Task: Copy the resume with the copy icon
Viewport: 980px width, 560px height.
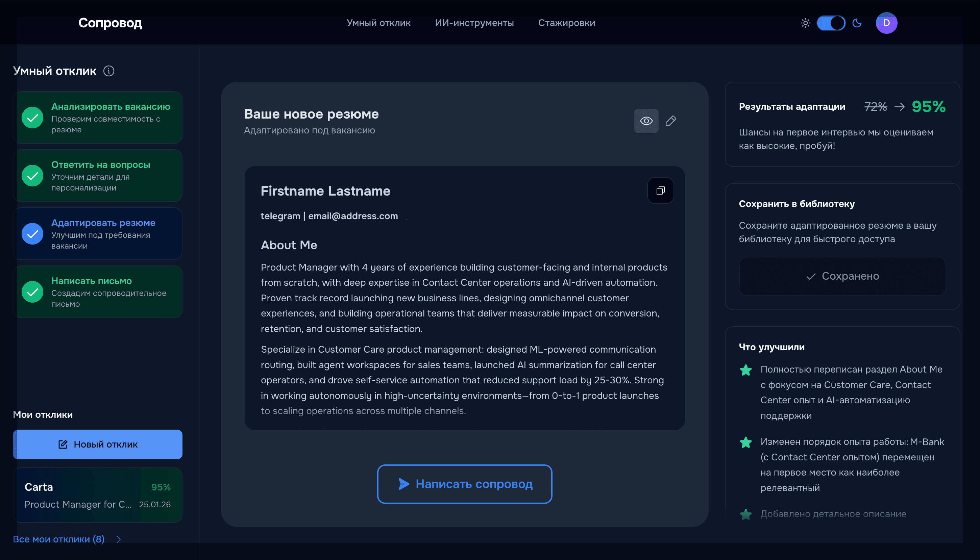Action: pyautogui.click(x=660, y=190)
